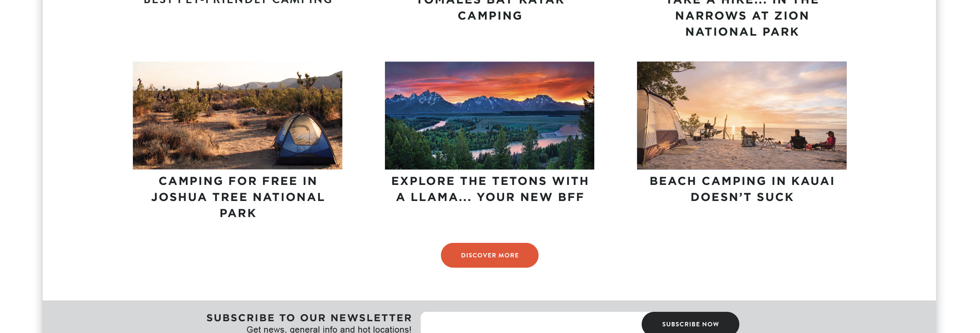The height and width of the screenshot is (333, 980).
Task: Click the "Get news, general info" subtitle text
Action: pos(330,329)
